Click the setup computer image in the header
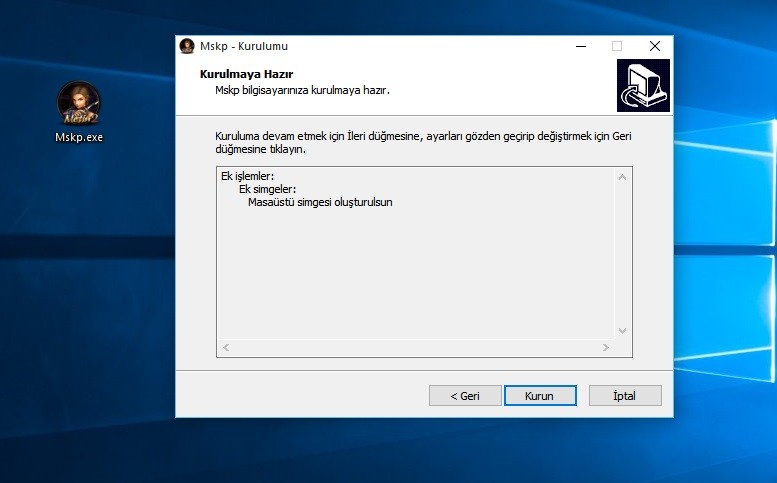777x483 pixels. [643, 86]
